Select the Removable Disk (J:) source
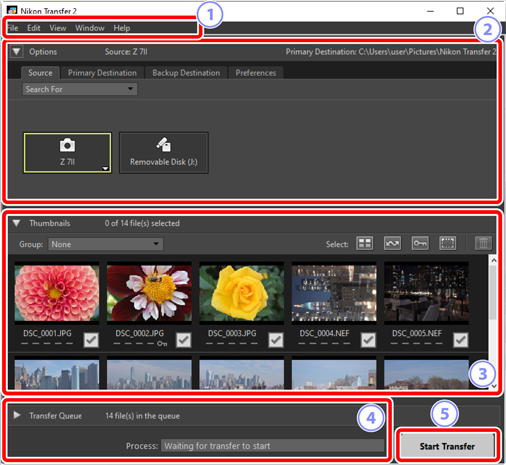506x465 pixels. (x=164, y=153)
